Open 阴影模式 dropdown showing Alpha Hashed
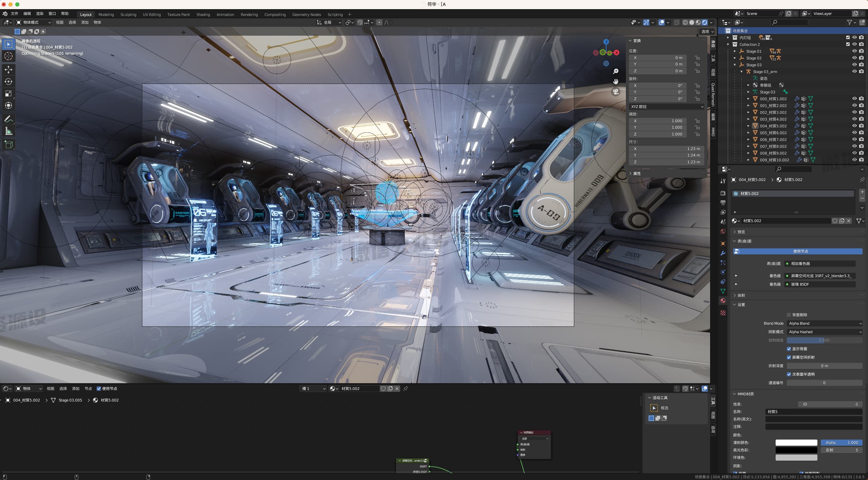This screenshot has height=480, width=868. [825, 332]
